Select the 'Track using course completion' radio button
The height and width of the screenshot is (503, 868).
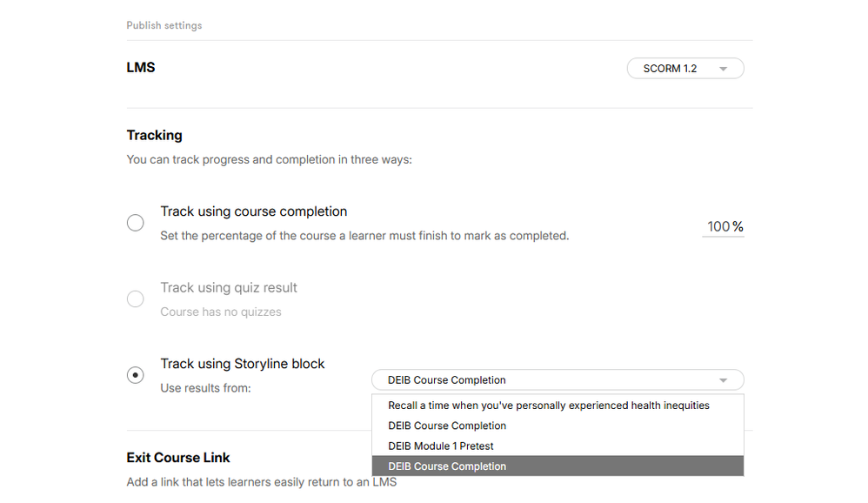pyautogui.click(x=136, y=223)
